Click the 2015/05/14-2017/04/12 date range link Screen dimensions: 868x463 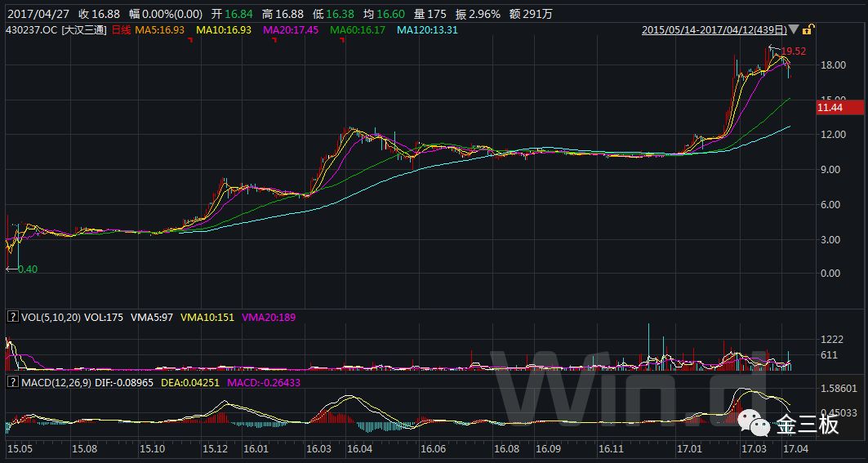coord(714,30)
